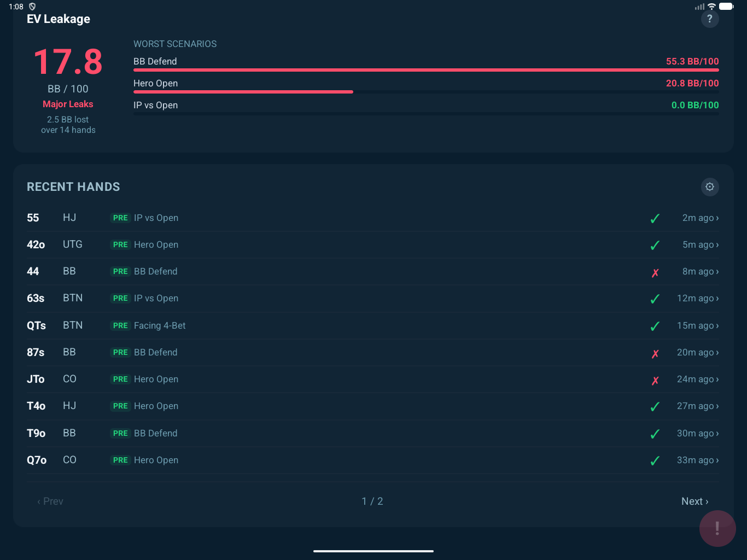This screenshot has width=747, height=560.
Task: Click the red X on 44 hand
Action: 655,272
